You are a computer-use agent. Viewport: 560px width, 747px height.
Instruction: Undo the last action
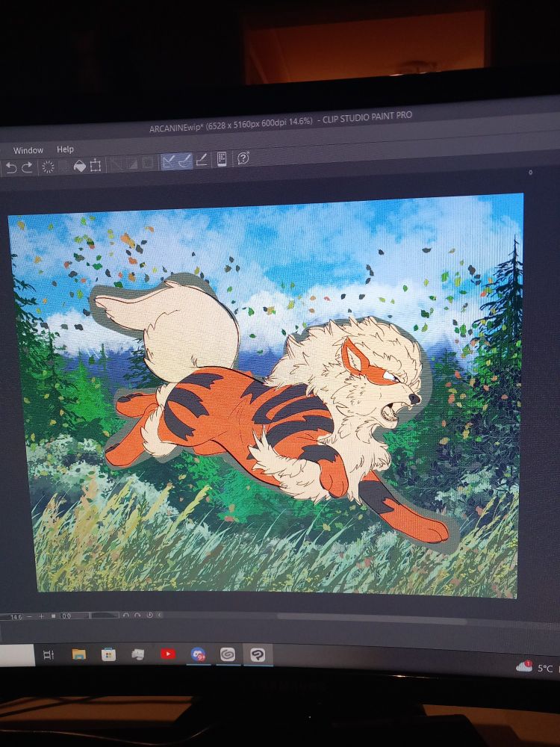pos(11,167)
